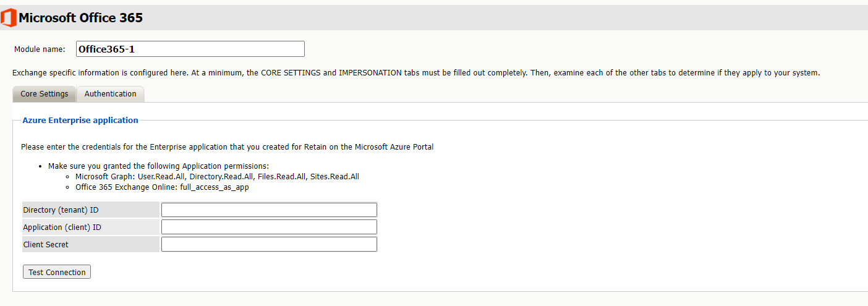The height and width of the screenshot is (306, 868).
Task: Click the gray header bar beside the title
Action: point(495,18)
